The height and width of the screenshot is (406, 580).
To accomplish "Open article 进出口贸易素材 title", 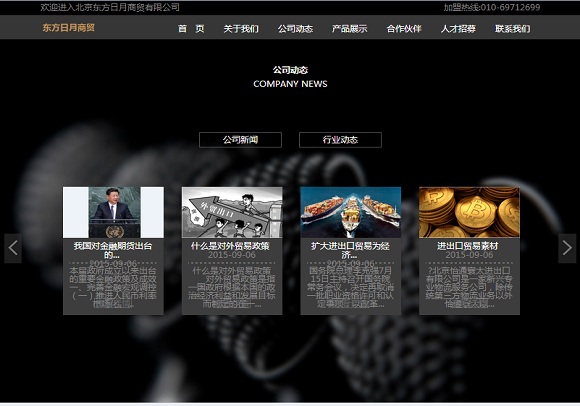I will 468,246.
